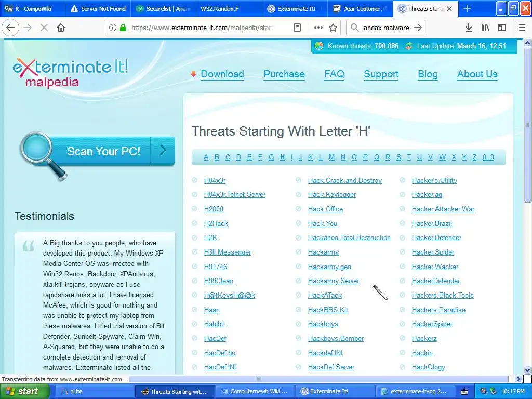Open page actions three-dot menu
The height and width of the screenshot is (399, 532).
coord(318,28)
